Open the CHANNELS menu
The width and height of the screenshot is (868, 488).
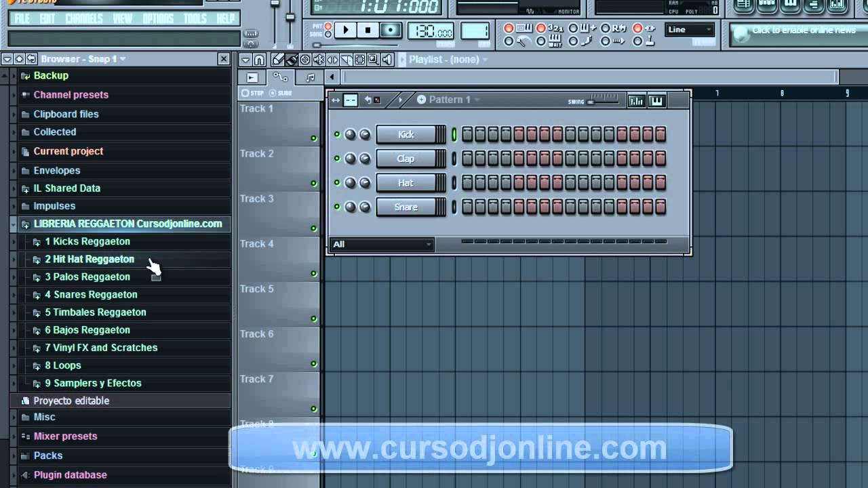click(x=84, y=18)
